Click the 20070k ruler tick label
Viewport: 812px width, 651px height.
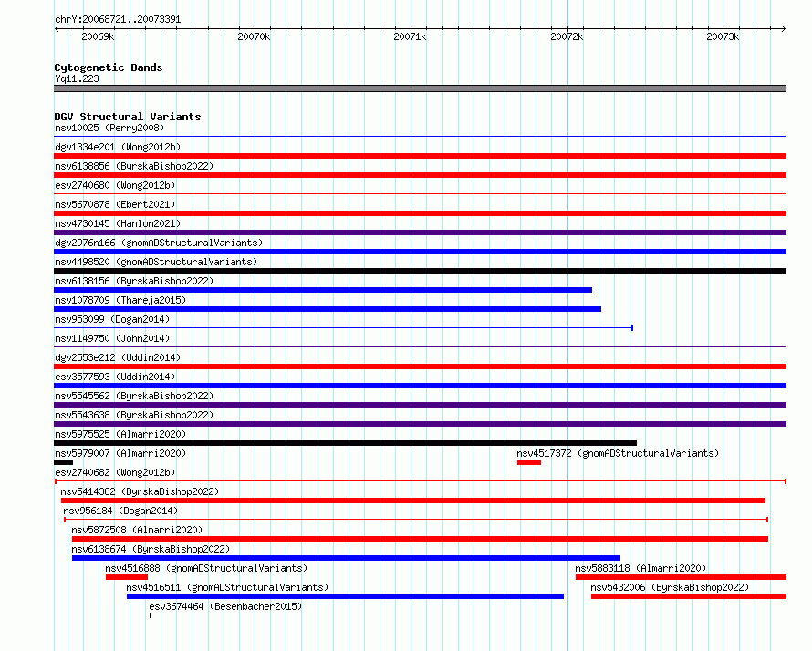coord(254,36)
